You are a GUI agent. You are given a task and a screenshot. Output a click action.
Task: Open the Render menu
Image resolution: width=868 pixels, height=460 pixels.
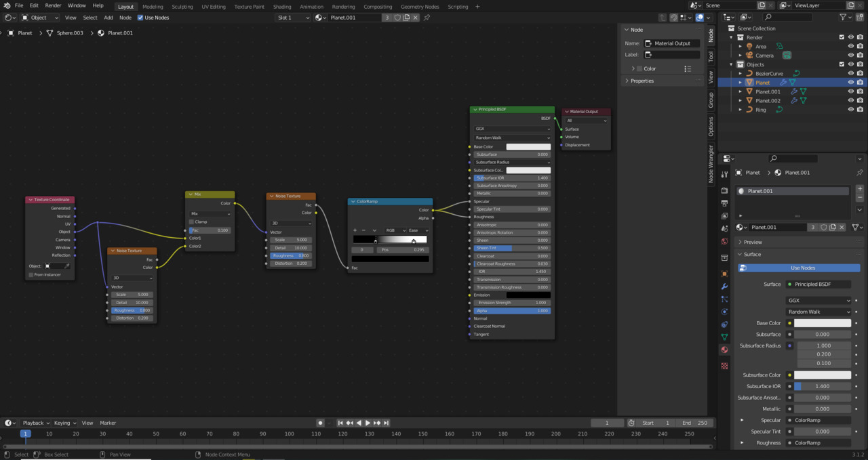pos(53,5)
